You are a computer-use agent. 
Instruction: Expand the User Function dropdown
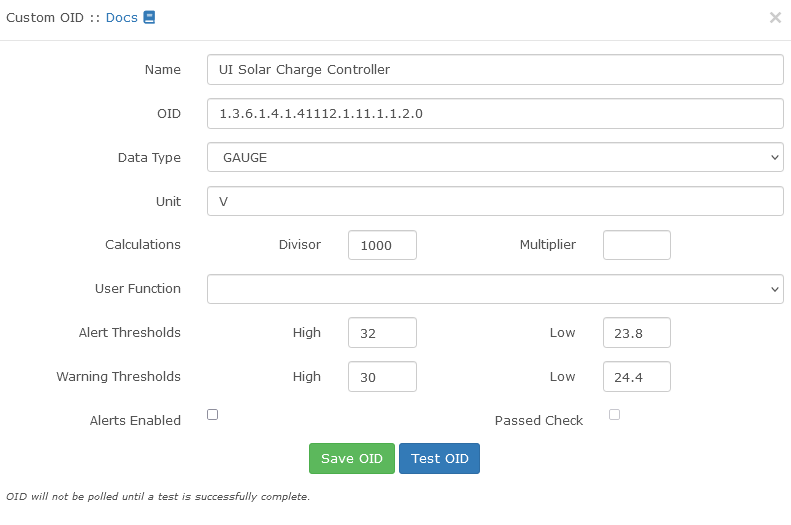495,289
